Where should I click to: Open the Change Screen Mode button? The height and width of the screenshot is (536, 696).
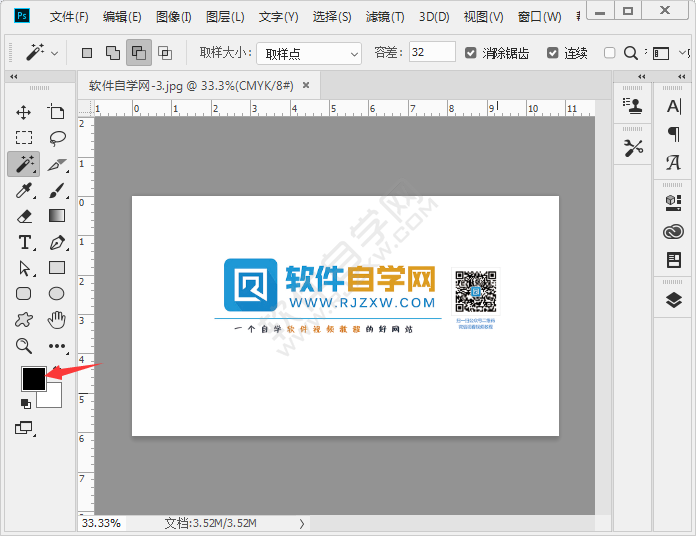24,428
